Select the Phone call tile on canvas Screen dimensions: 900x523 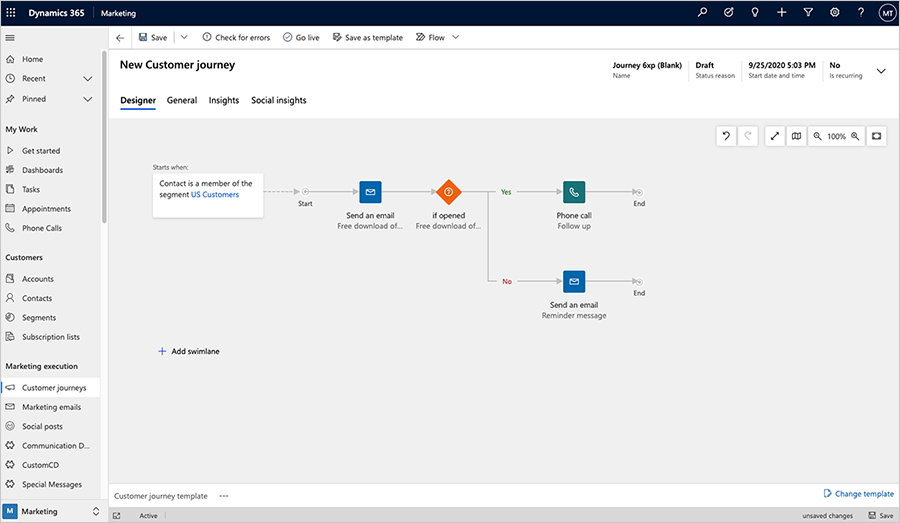click(x=573, y=192)
